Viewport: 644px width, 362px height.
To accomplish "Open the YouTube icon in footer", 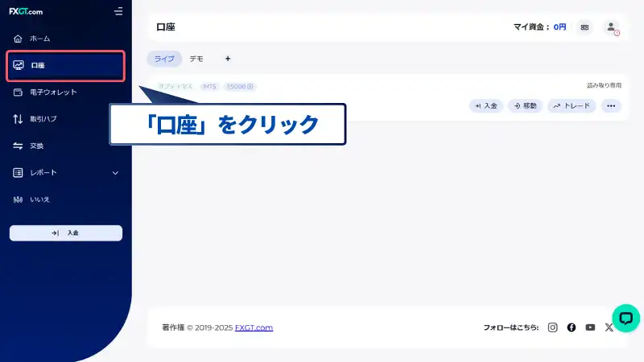I will 590,327.
